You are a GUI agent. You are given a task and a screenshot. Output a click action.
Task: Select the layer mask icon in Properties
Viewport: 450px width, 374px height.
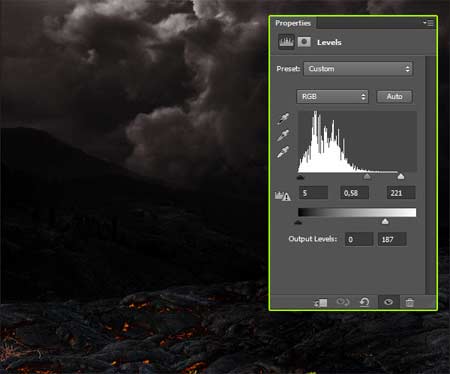coord(304,42)
